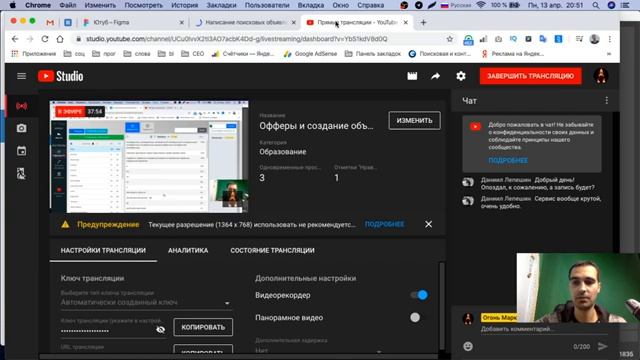Open the Файл menu in menu bar

click(68, 5)
